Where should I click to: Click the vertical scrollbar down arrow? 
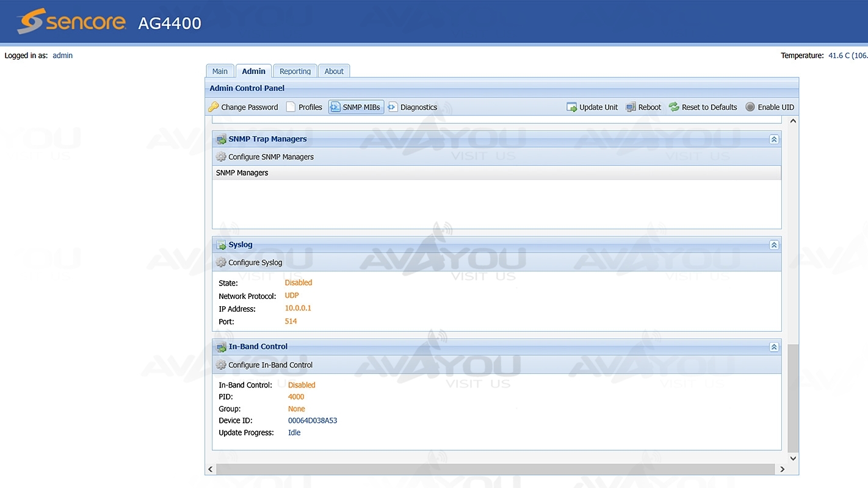793,458
